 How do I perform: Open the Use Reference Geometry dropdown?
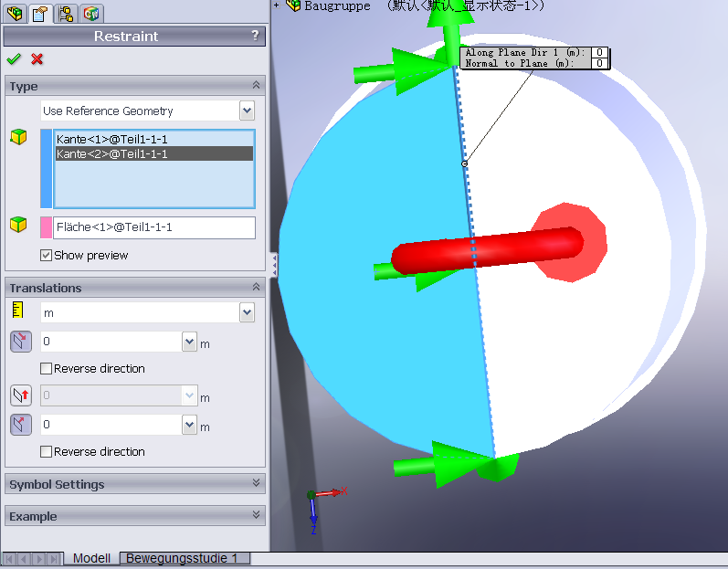[247, 111]
